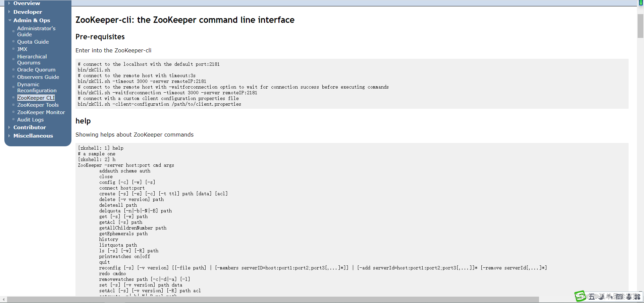
Task: Click the "addauth scheme auth" command
Action: pos(125,171)
